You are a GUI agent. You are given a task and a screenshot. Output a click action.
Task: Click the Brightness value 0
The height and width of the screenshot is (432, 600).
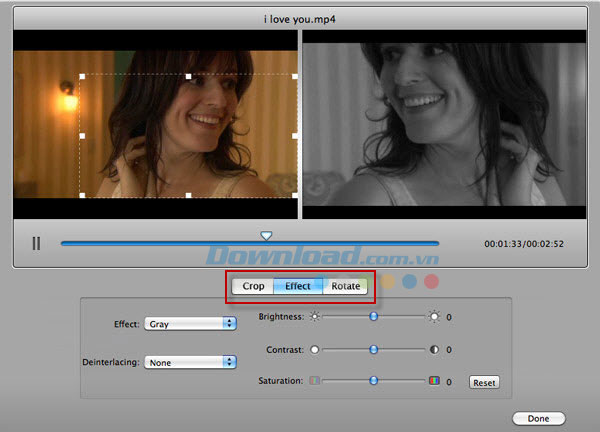pyautogui.click(x=449, y=317)
